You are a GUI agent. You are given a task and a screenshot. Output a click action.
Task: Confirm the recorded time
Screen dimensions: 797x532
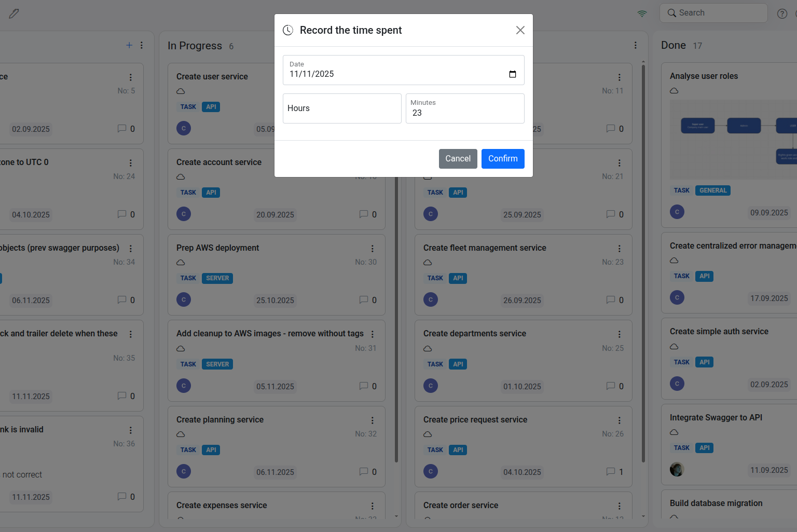tap(502, 159)
